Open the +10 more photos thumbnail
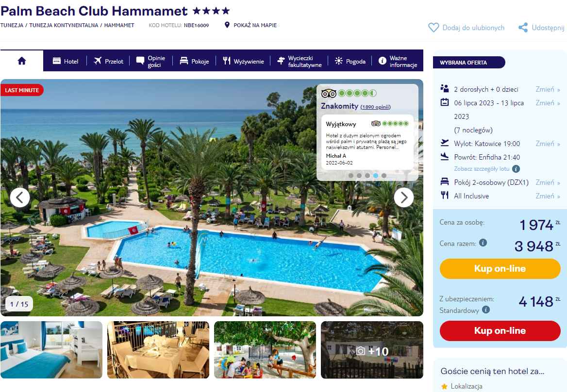Image resolution: width=567 pixels, height=392 pixels. (372, 350)
